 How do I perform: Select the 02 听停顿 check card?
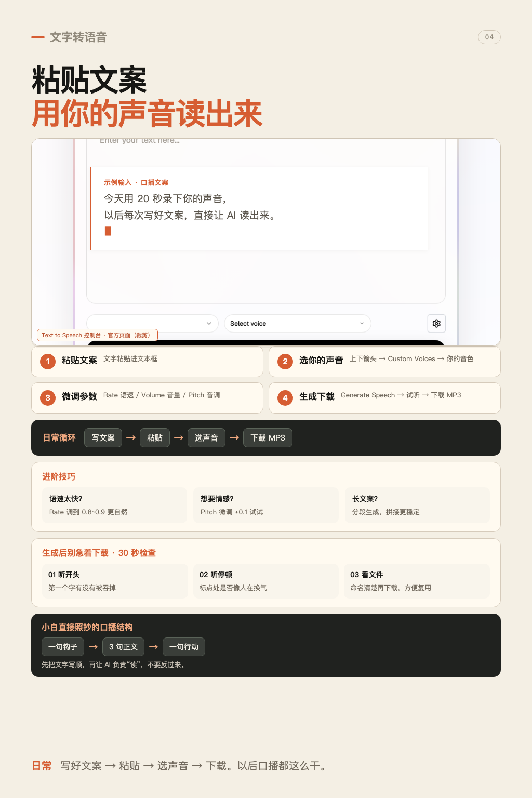click(x=265, y=581)
